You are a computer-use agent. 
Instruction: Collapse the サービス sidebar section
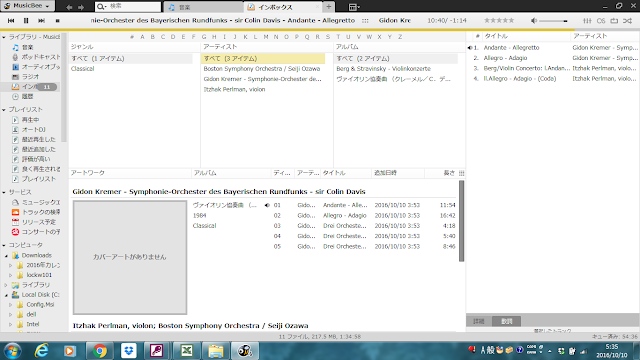point(4,192)
